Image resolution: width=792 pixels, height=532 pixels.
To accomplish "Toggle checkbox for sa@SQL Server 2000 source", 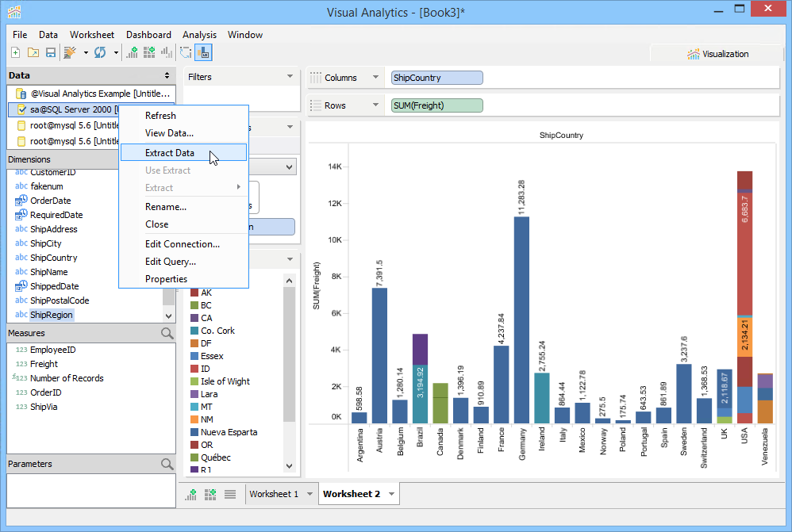I will (x=21, y=109).
